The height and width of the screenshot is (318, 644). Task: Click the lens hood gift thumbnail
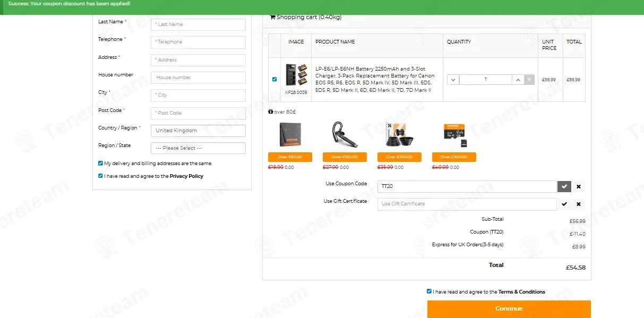399,134
